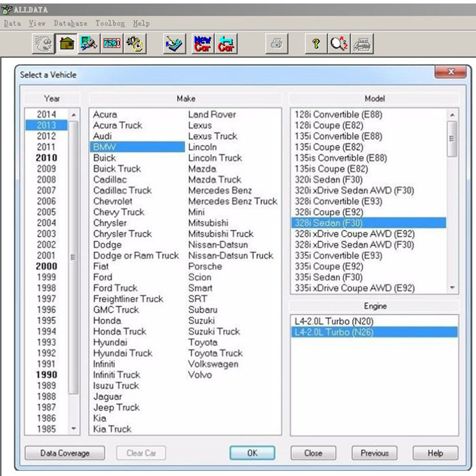Select year 1990 in Year list
Viewport: 476px width, 476px height.
[x=46, y=375]
